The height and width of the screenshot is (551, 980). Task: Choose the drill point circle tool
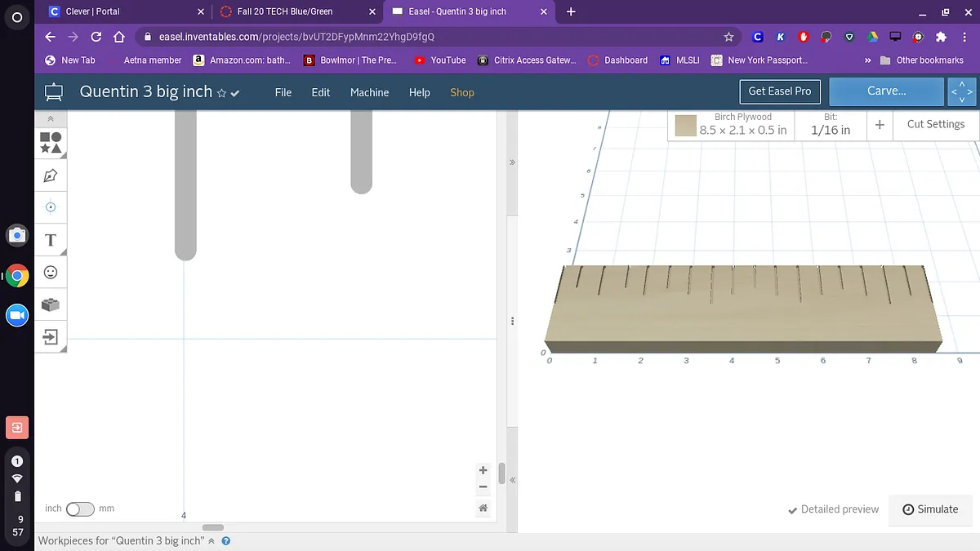(51, 207)
